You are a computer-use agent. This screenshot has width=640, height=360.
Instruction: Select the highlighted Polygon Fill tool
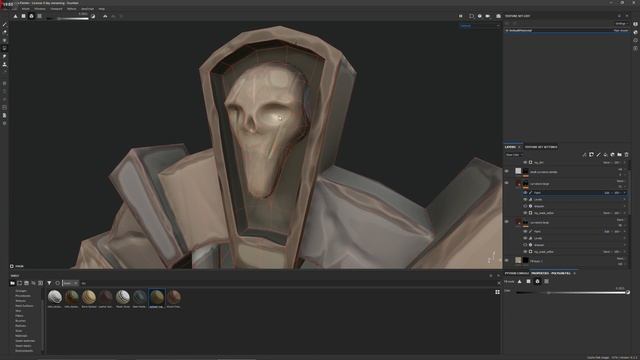point(4,48)
